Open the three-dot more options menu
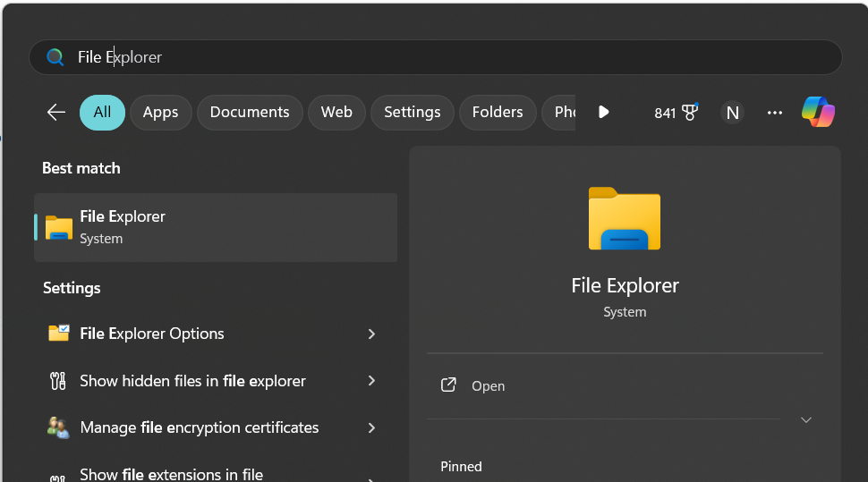Screen dimensions: 868x482 [x=774, y=113]
